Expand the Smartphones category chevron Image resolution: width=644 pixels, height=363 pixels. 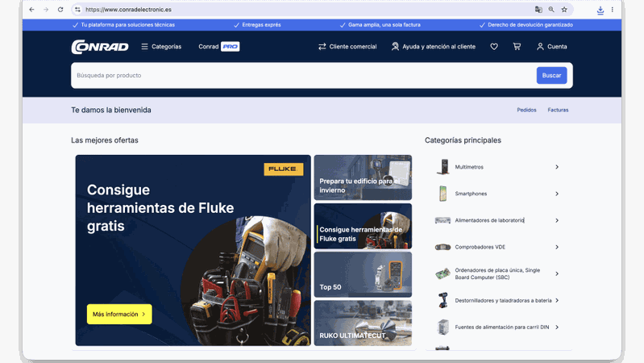(x=557, y=194)
